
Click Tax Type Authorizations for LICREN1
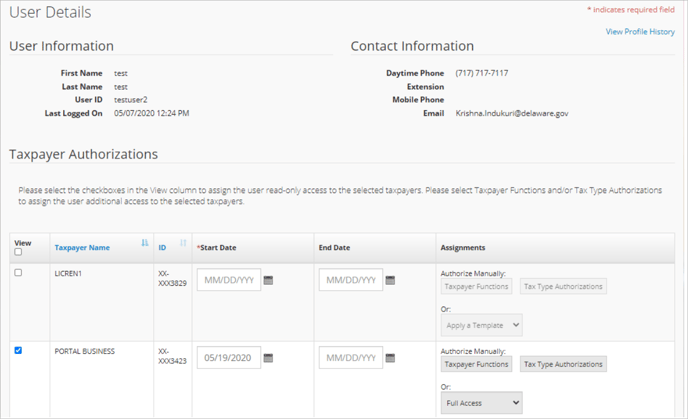pyautogui.click(x=563, y=286)
